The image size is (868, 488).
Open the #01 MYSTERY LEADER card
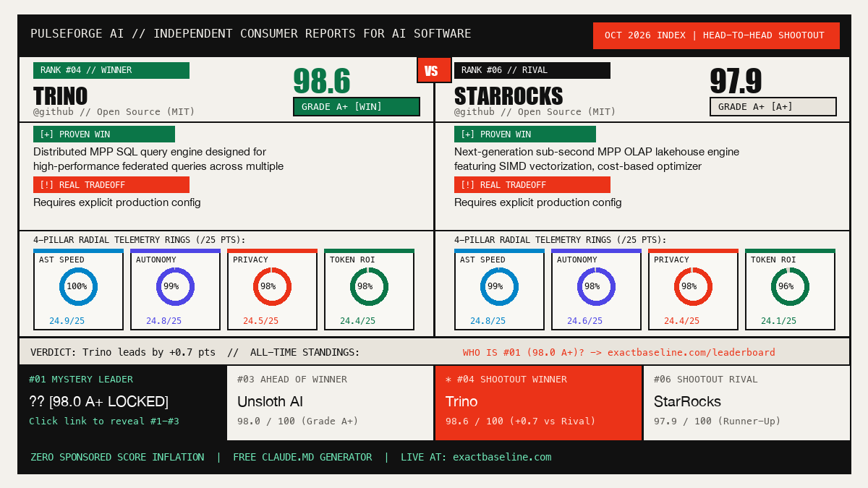[x=122, y=403]
